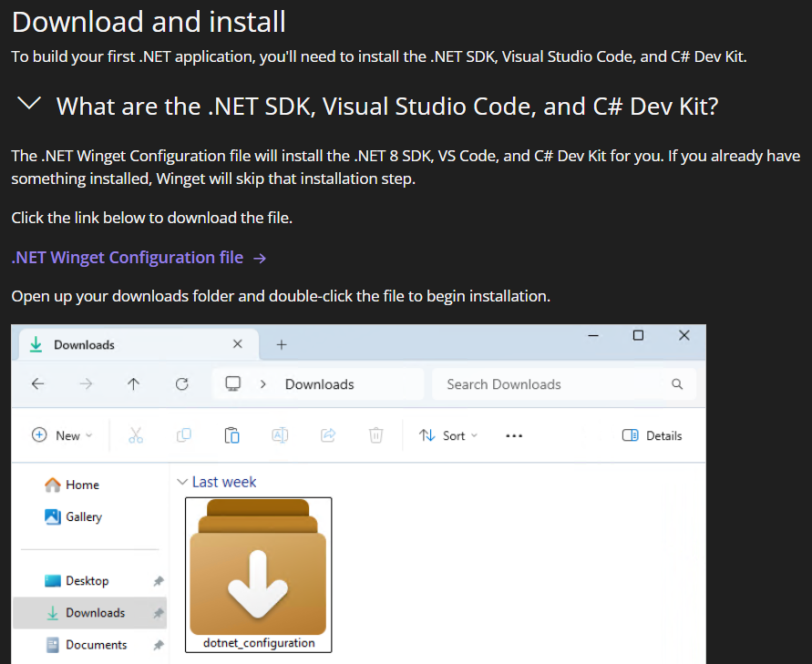
Task: Add a new File Explorer tab
Action: pyautogui.click(x=282, y=344)
